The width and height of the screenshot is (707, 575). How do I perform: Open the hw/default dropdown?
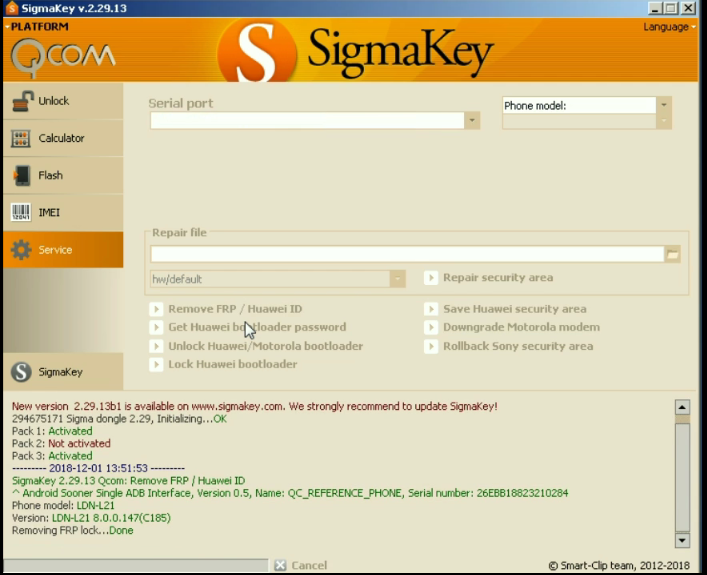tap(397, 279)
